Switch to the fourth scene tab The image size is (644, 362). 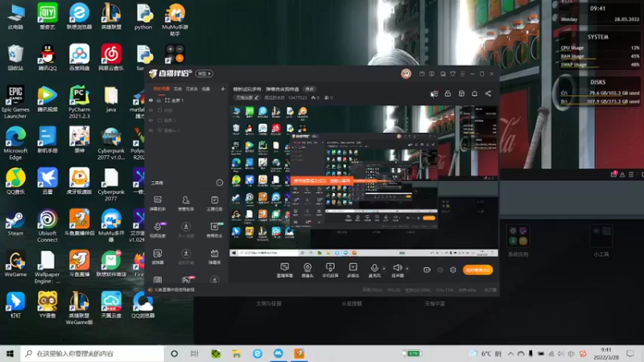pyautogui.click(x=206, y=89)
